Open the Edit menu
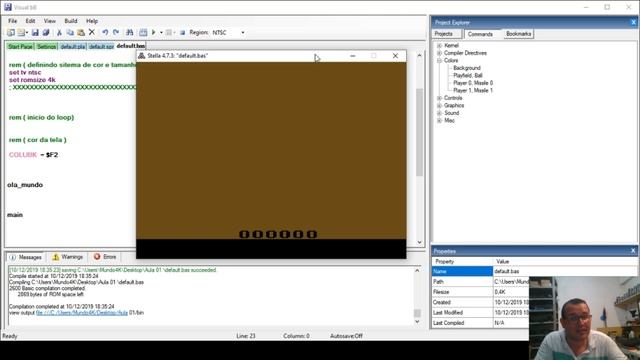Image resolution: width=640 pixels, height=360 pixels. (x=30, y=21)
